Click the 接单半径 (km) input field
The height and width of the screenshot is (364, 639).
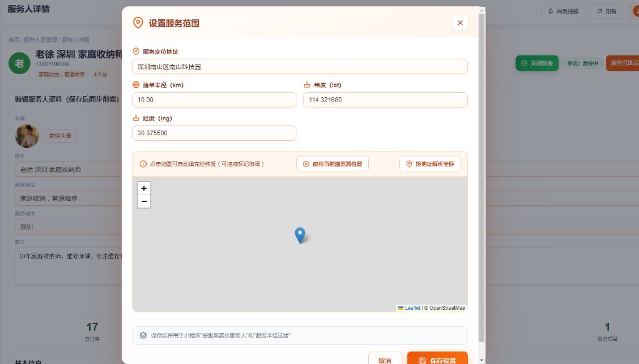pyautogui.click(x=215, y=100)
